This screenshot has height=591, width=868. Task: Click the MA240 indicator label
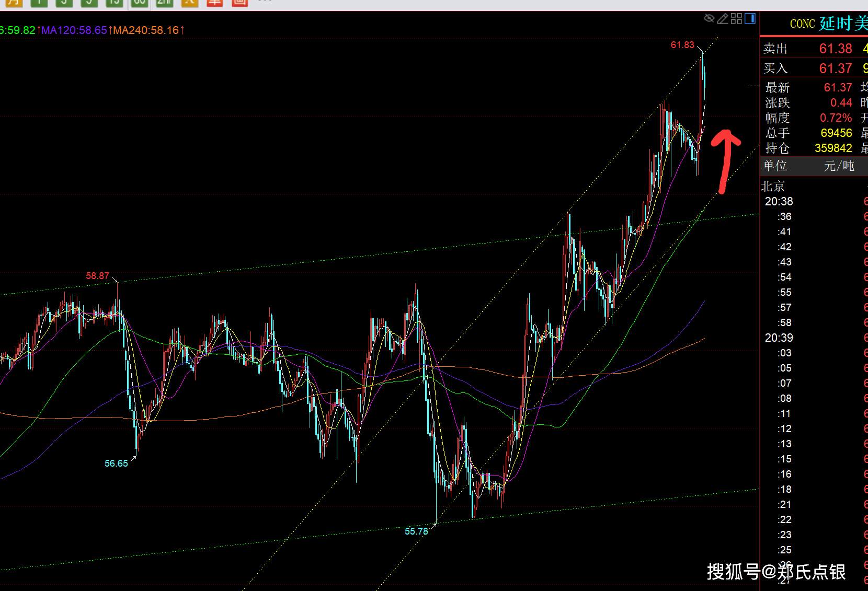[x=146, y=30]
